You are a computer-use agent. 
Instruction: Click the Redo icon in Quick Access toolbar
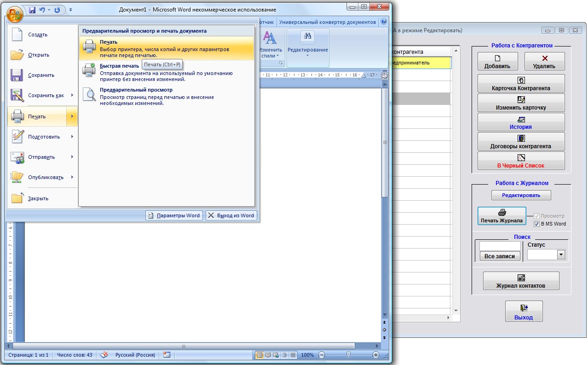pyautogui.click(x=57, y=10)
